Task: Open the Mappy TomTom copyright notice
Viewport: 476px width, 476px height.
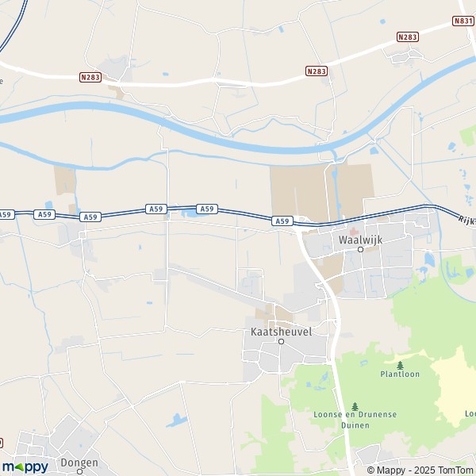Action: pos(421,470)
